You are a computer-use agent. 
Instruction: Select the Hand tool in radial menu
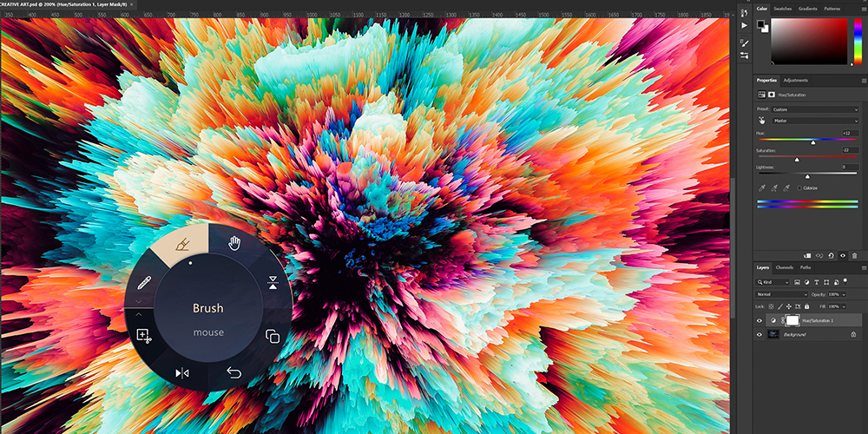tap(233, 243)
